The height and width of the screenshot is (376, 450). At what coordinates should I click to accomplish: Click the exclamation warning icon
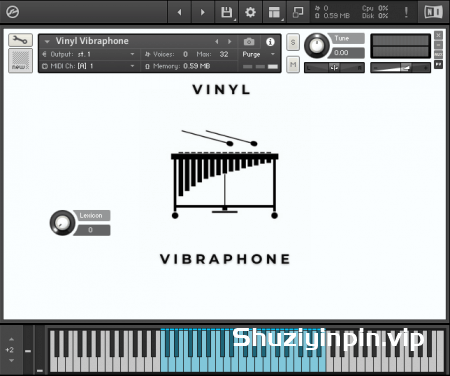[x=406, y=12]
